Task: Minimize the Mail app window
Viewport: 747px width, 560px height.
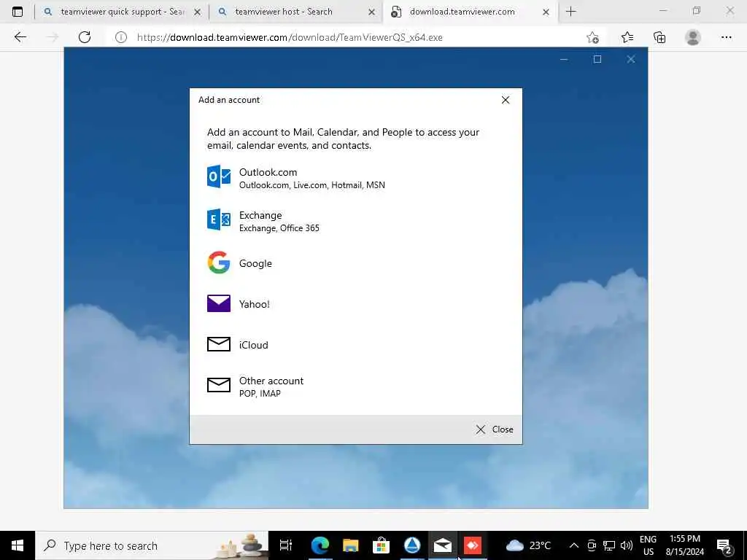Action: coord(564,59)
